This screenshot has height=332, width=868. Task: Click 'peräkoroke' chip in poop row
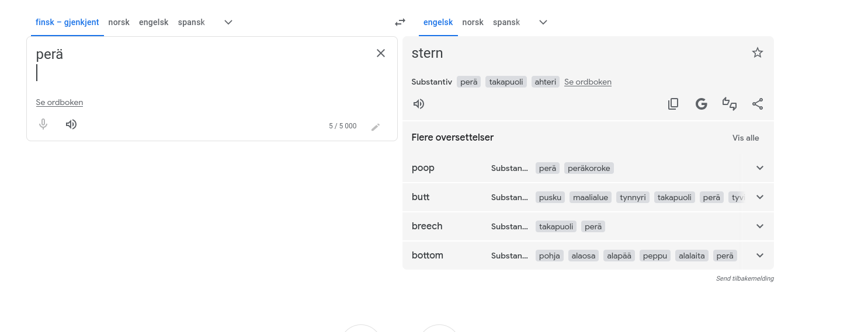click(x=589, y=168)
